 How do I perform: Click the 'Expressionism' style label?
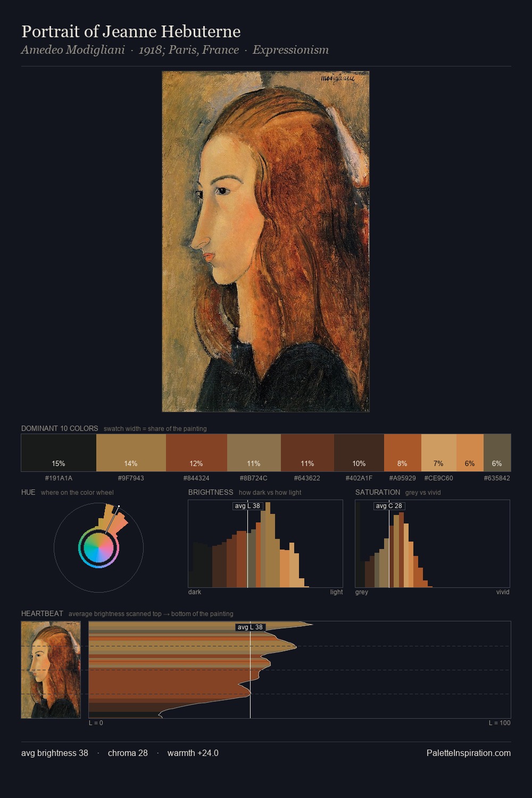(290, 50)
